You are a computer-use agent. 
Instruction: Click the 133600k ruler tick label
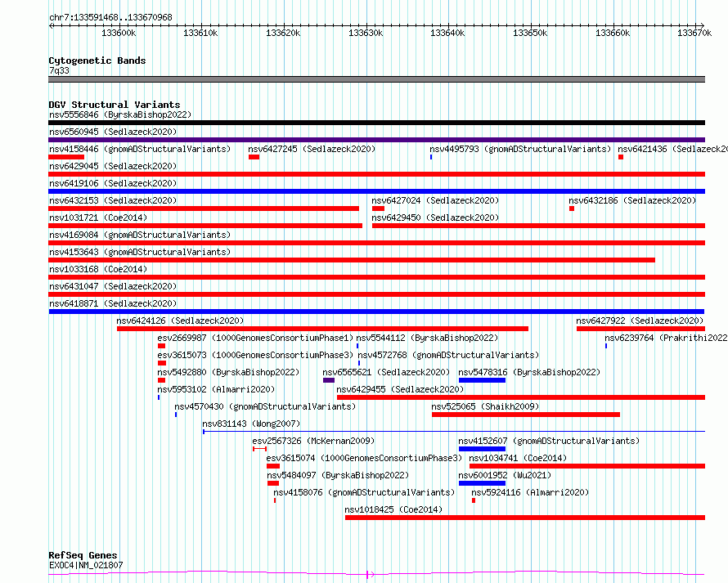[119, 33]
